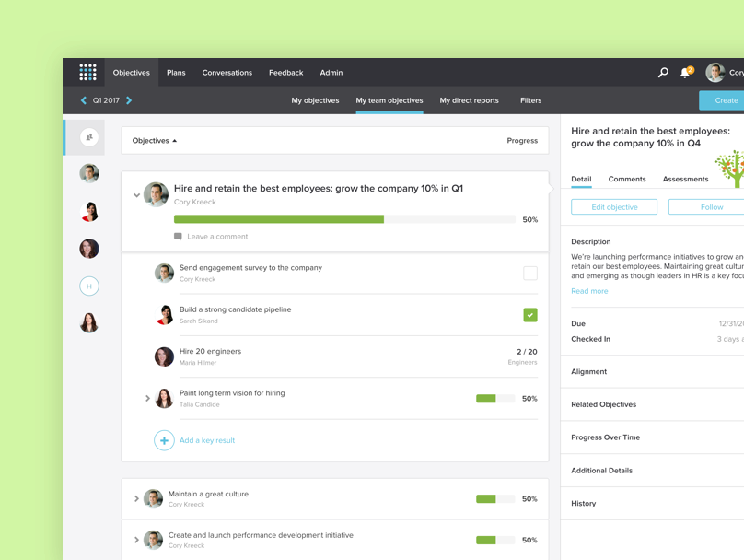The image size is (744, 560).
Task: Open the app grid logo menu
Action: click(87, 72)
